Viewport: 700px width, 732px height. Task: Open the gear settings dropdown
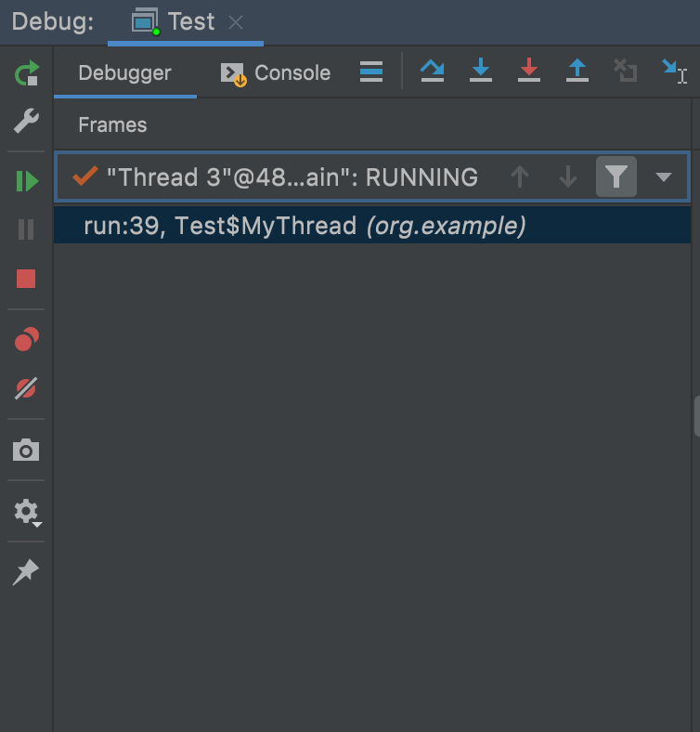[27, 512]
